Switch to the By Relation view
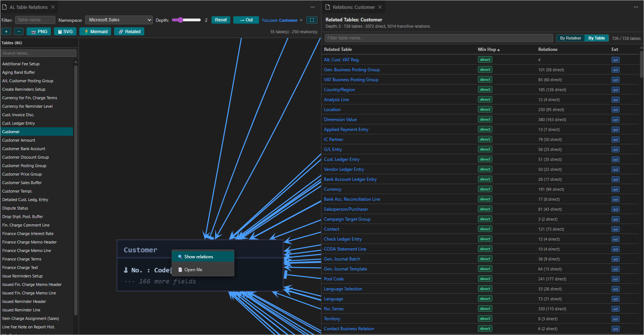This screenshot has width=644, height=335. (x=570, y=38)
